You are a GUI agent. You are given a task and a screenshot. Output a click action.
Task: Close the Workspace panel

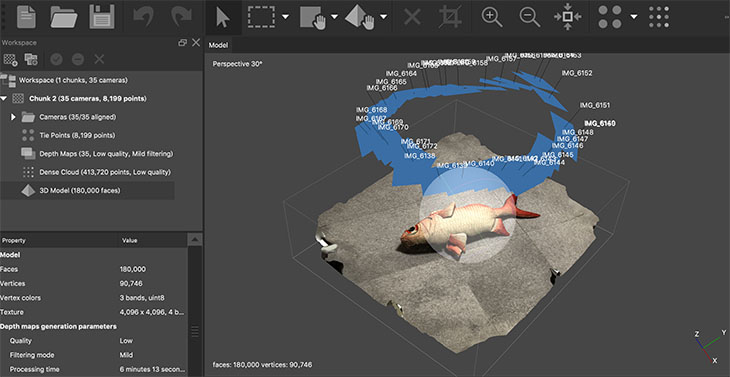[196, 43]
